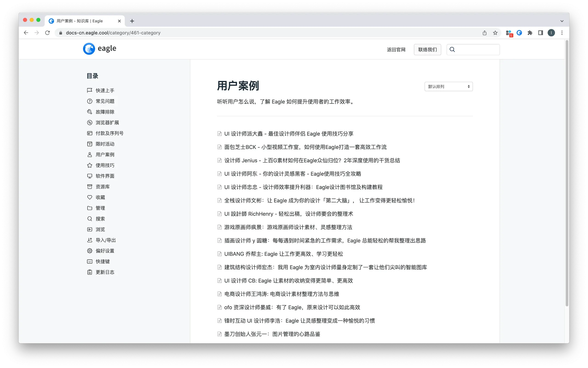The width and height of the screenshot is (588, 368).
Task: Open 快速上手 in sidebar menu
Action: tap(105, 91)
